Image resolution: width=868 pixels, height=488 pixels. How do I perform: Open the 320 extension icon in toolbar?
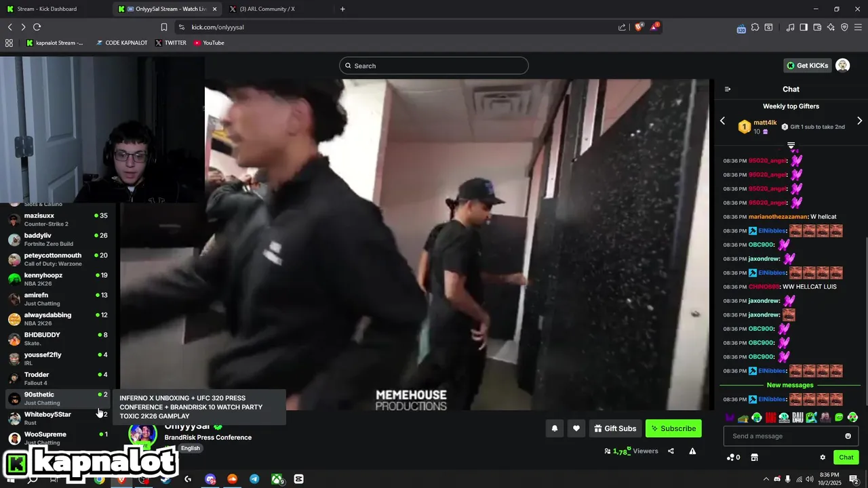coord(741,28)
